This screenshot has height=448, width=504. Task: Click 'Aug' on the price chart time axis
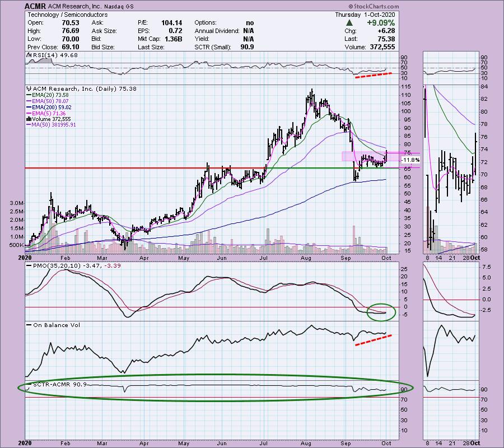coord(306,258)
